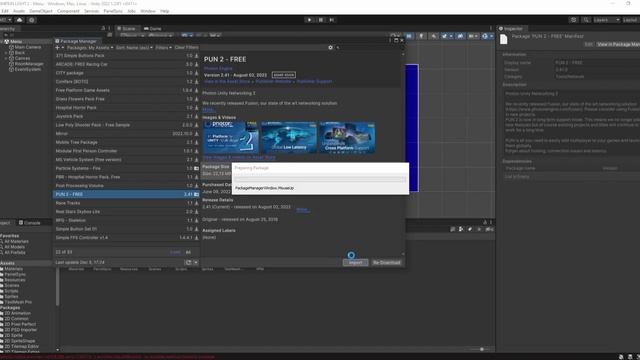Click the manifest file icon in the Inspector
The width and height of the screenshot is (640, 360).
[504, 39]
